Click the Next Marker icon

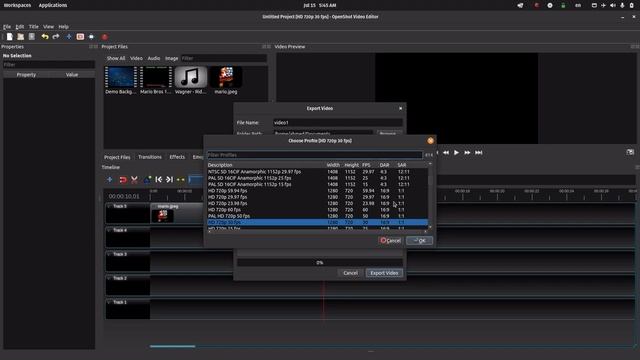pyautogui.click(x=169, y=180)
